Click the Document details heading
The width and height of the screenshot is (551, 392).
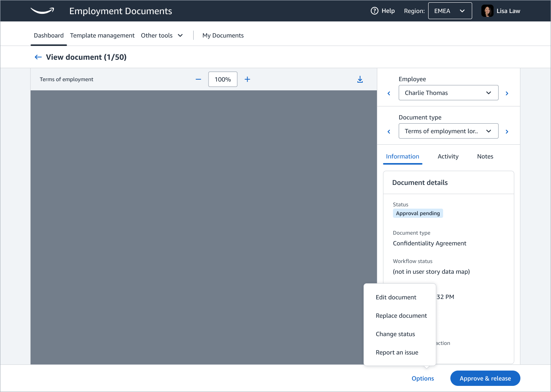coord(420,183)
